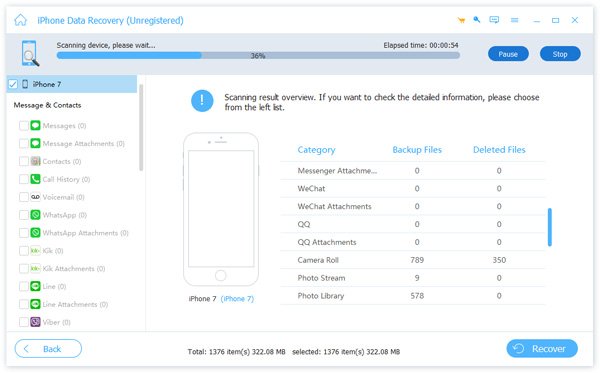Screen dimensions: 600x373
Task: Click the Voicemail icon
Action: point(36,197)
